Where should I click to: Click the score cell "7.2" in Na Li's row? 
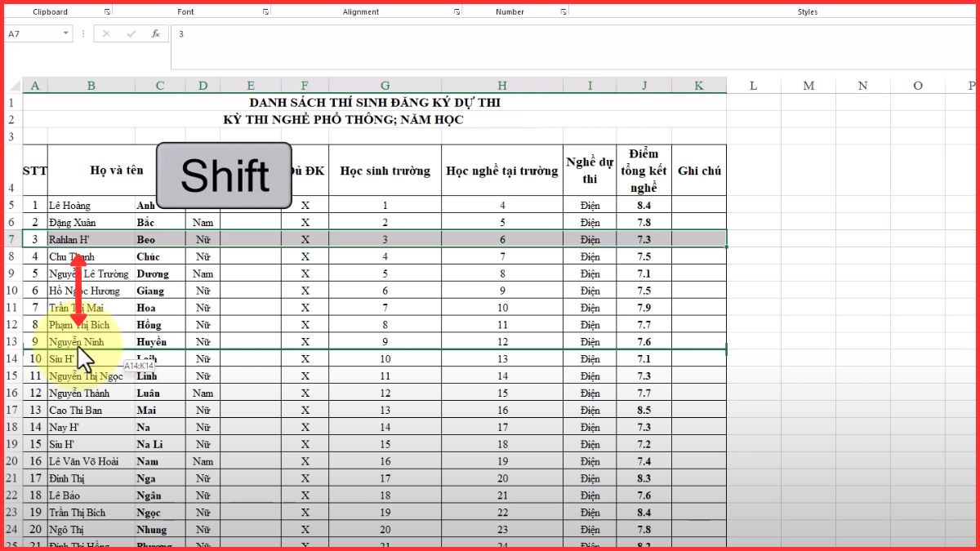(x=644, y=444)
